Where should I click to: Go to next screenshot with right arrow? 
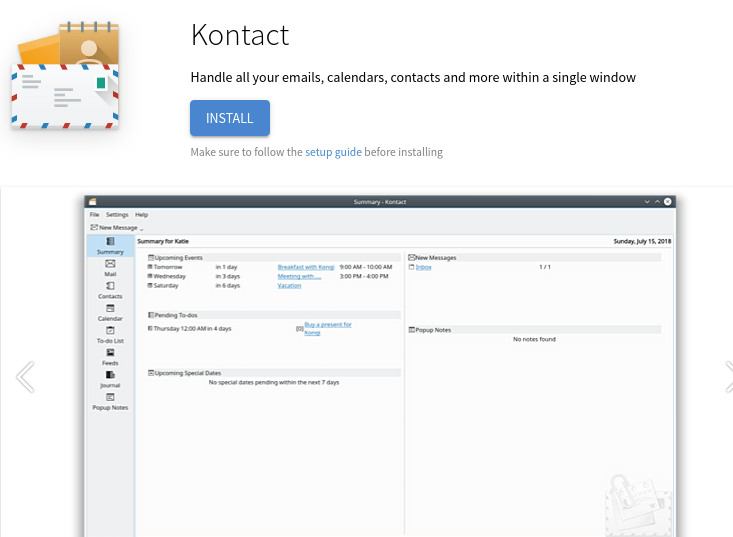[x=729, y=377]
